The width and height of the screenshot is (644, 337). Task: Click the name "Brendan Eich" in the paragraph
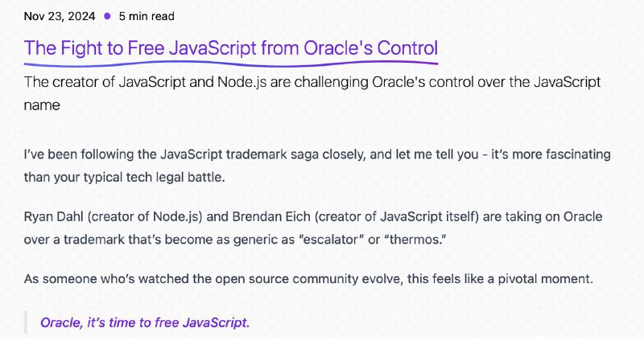(x=271, y=216)
